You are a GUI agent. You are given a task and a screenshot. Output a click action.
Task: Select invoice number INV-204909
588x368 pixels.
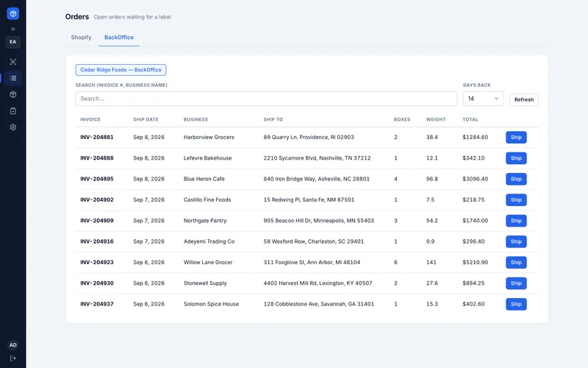(x=97, y=220)
